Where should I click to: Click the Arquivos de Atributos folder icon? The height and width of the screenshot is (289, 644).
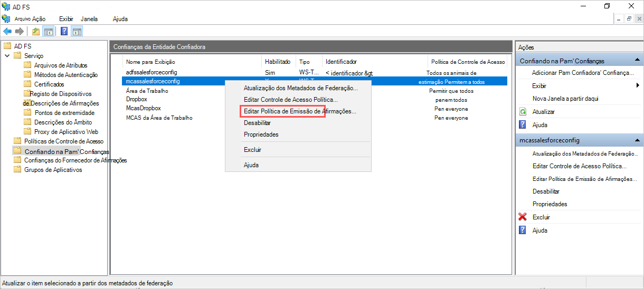point(27,65)
